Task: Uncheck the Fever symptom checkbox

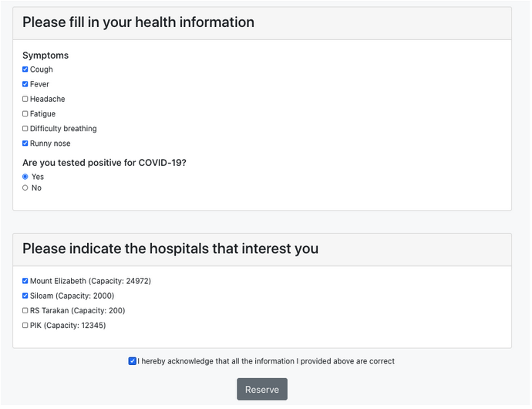Action: (x=25, y=84)
